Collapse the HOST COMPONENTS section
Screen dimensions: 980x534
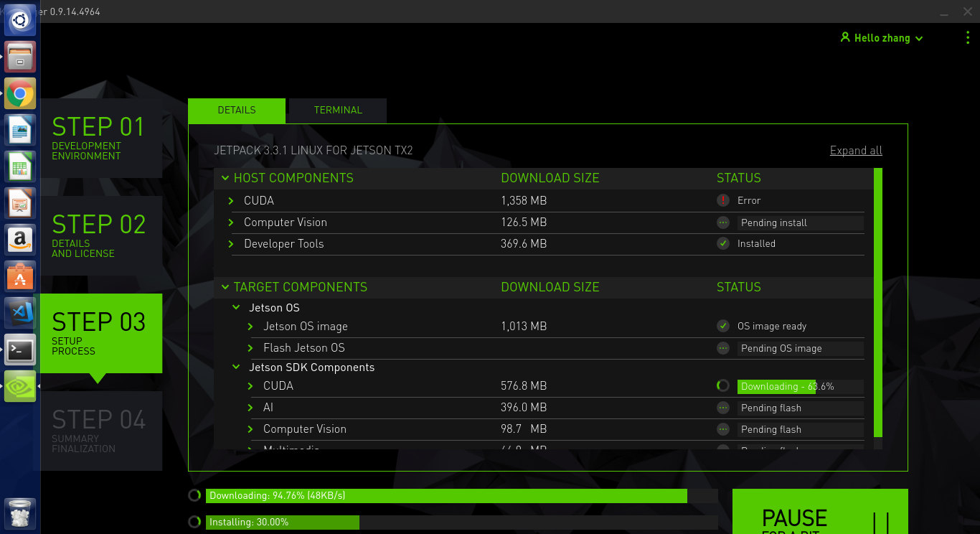click(x=225, y=178)
